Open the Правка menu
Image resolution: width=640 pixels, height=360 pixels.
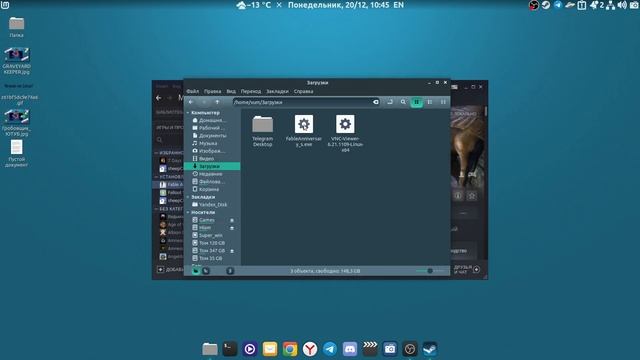pos(212,91)
